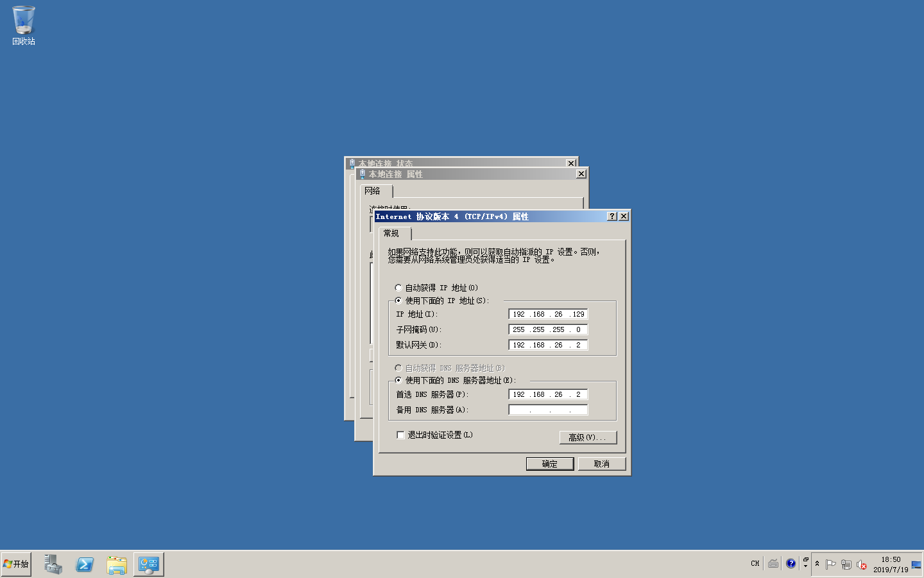Open Server Manager from the taskbar
The width and height of the screenshot is (924, 578).
(x=53, y=564)
